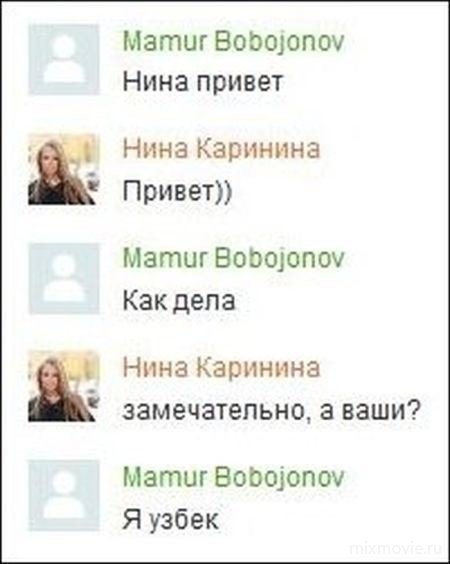Click the default avatar beside 'Нина привет'
The width and height of the screenshot is (450, 564).
pyautogui.click(x=64, y=60)
